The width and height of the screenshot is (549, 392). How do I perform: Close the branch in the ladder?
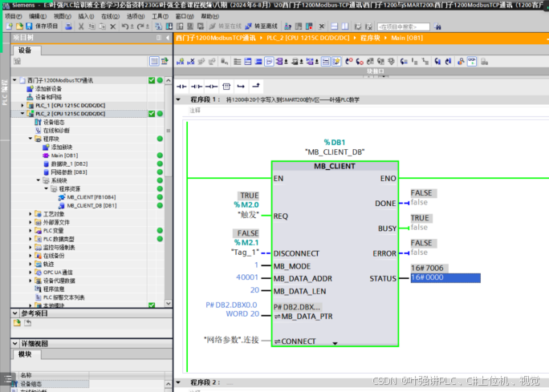click(x=256, y=86)
